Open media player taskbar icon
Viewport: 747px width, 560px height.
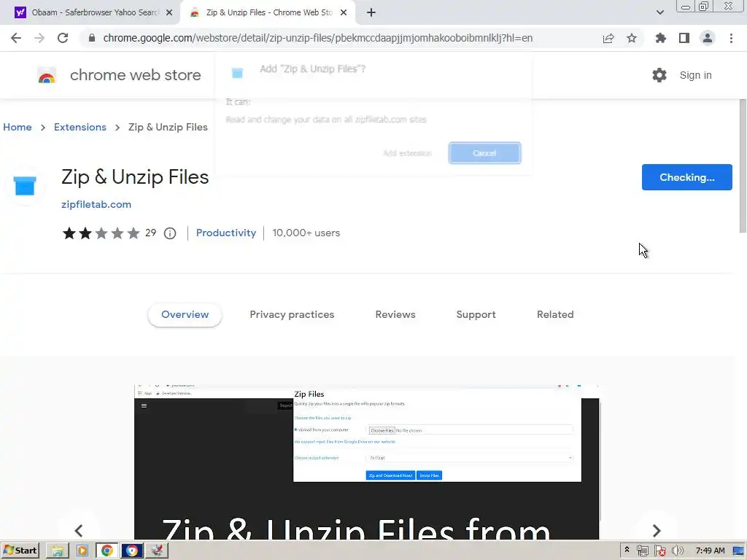pos(82,551)
